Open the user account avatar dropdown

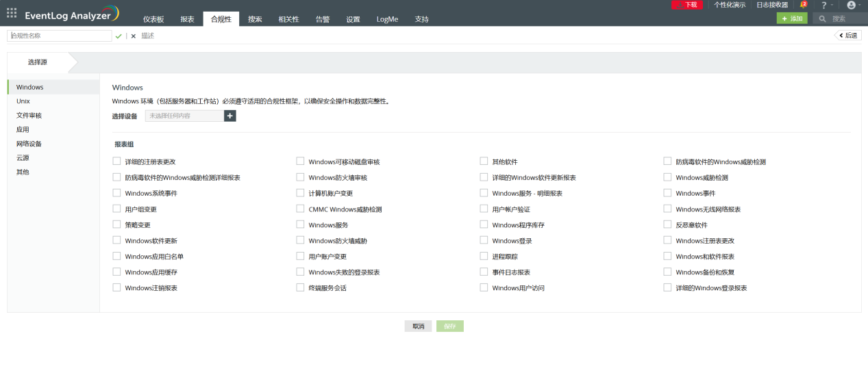click(x=852, y=5)
